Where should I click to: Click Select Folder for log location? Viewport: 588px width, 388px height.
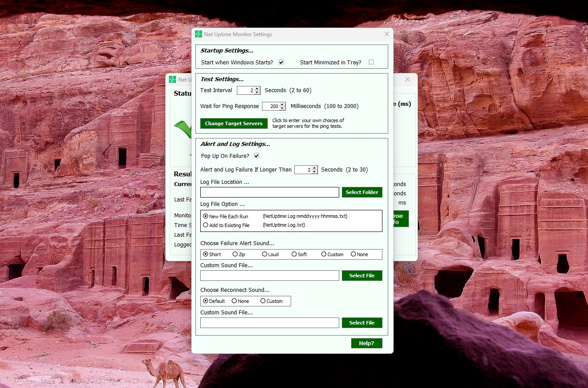(x=362, y=192)
